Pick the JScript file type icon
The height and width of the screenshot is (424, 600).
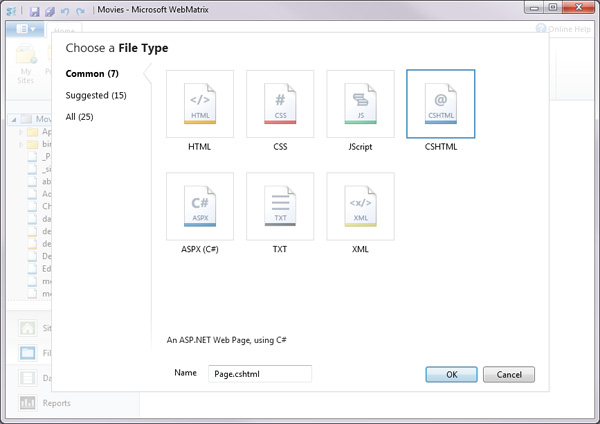[360, 104]
